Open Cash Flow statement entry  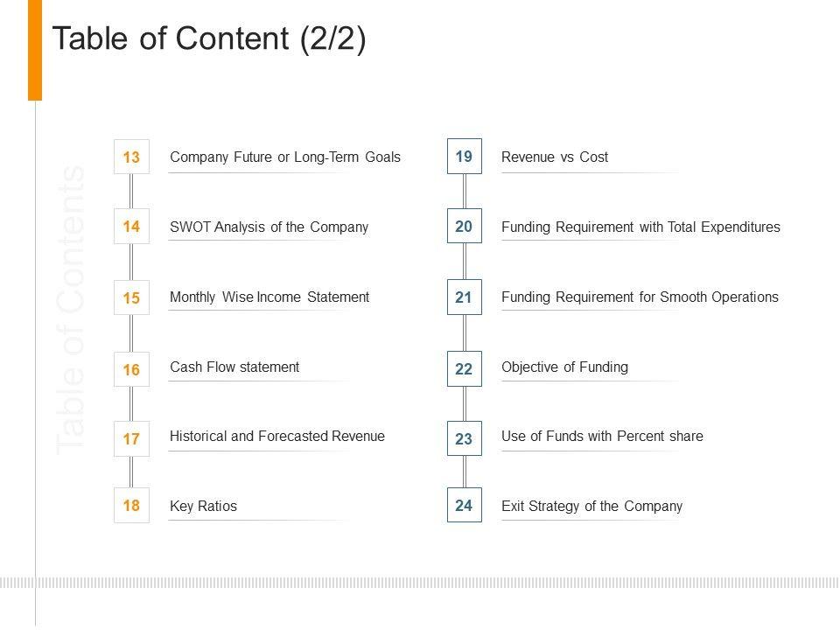click(234, 367)
